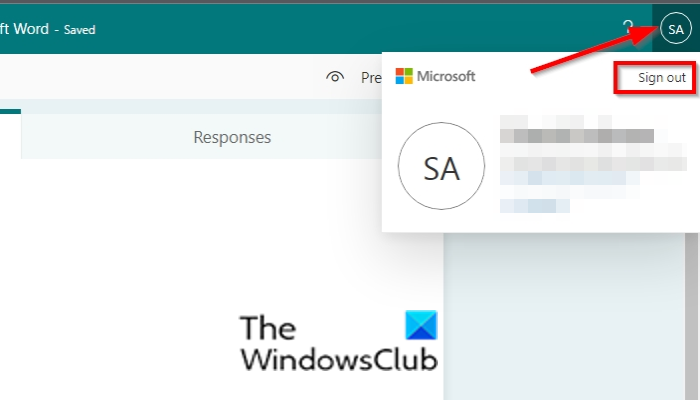The image size is (700, 400).
Task: Select the large SA profile picture circle
Action: [x=441, y=166]
